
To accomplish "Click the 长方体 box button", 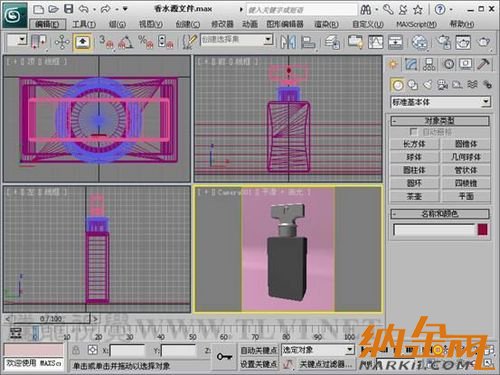I will coord(415,144).
